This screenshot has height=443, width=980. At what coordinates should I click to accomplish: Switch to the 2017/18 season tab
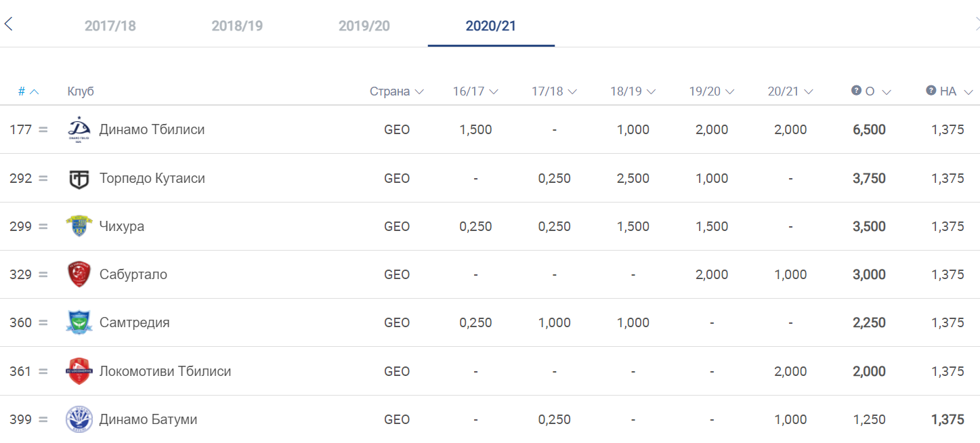coord(110,26)
